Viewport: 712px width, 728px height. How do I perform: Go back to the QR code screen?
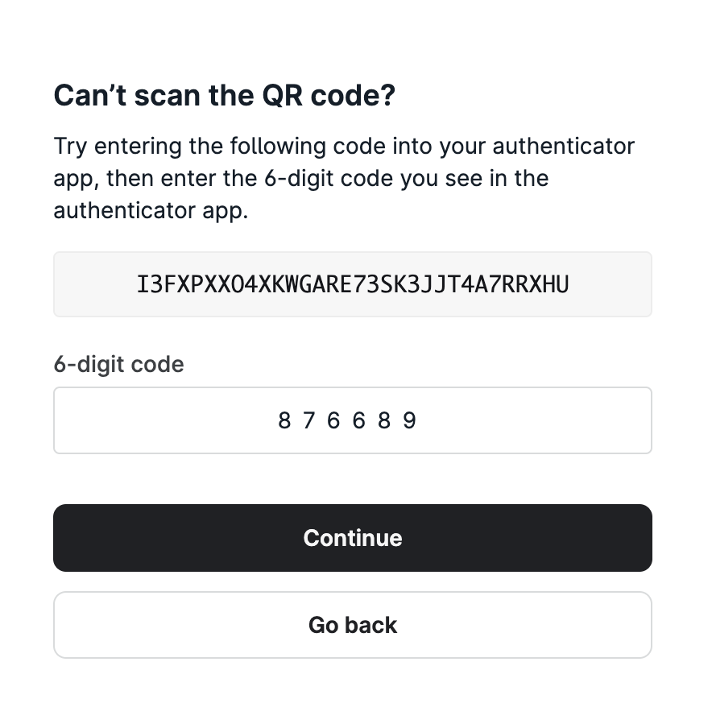point(353,624)
